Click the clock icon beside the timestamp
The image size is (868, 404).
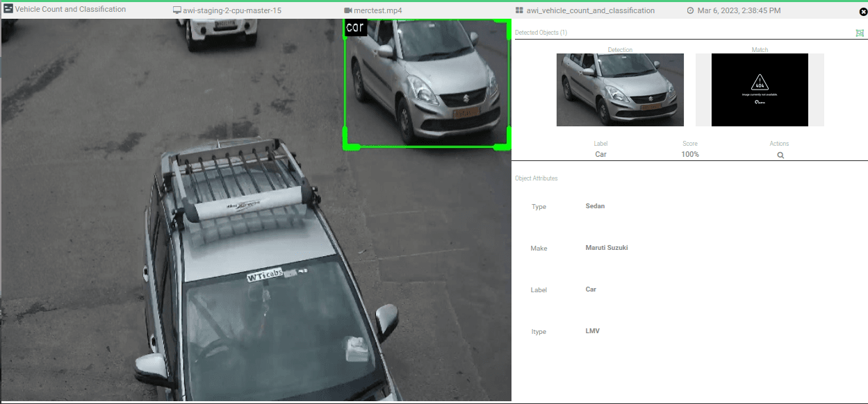pyautogui.click(x=690, y=11)
